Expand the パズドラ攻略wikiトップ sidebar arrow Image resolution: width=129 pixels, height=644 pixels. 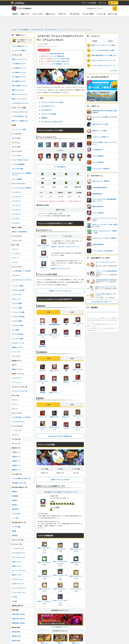tap(33, 46)
